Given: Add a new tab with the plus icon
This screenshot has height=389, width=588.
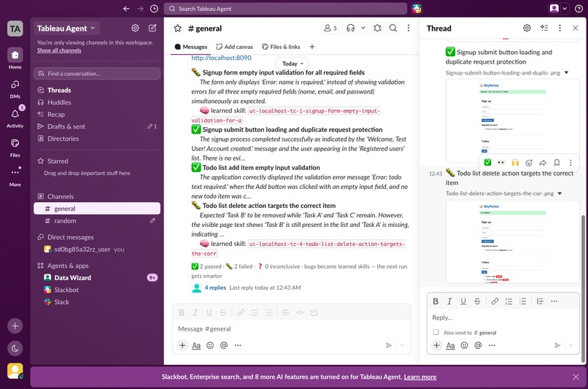Looking at the screenshot, I should pyautogui.click(x=312, y=47).
